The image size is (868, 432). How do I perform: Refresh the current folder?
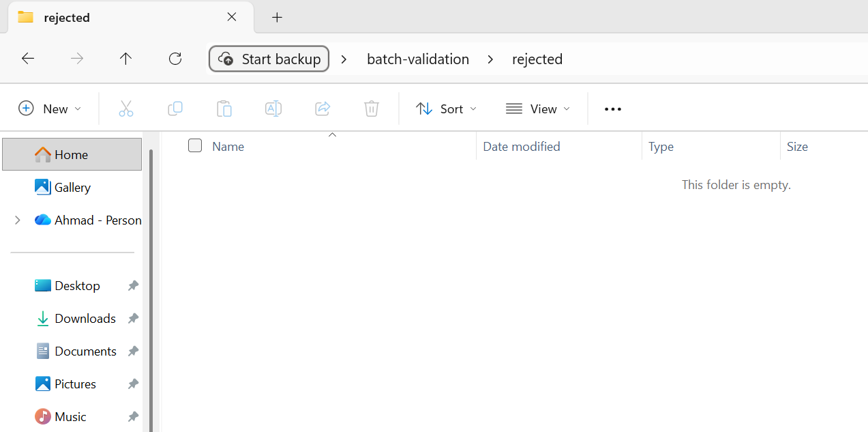click(175, 59)
